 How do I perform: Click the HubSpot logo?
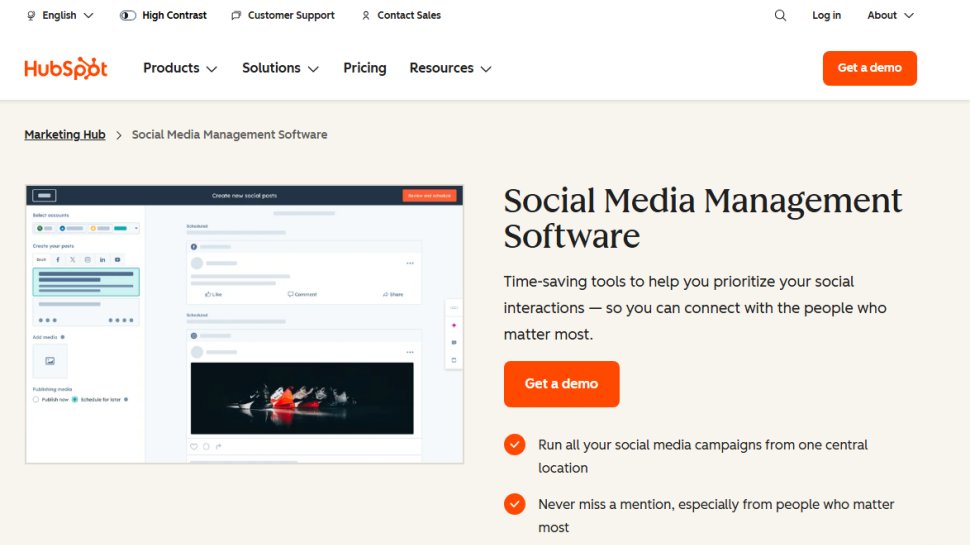(66, 68)
